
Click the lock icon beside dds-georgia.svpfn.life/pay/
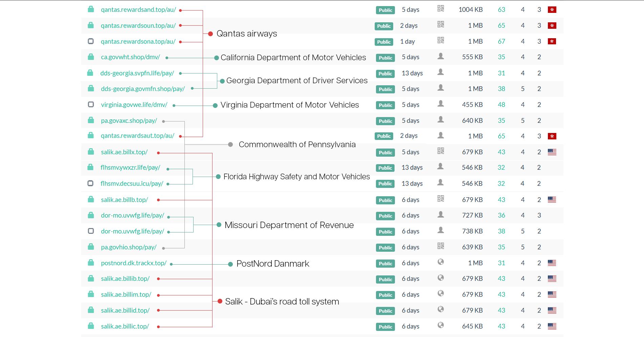click(x=90, y=72)
